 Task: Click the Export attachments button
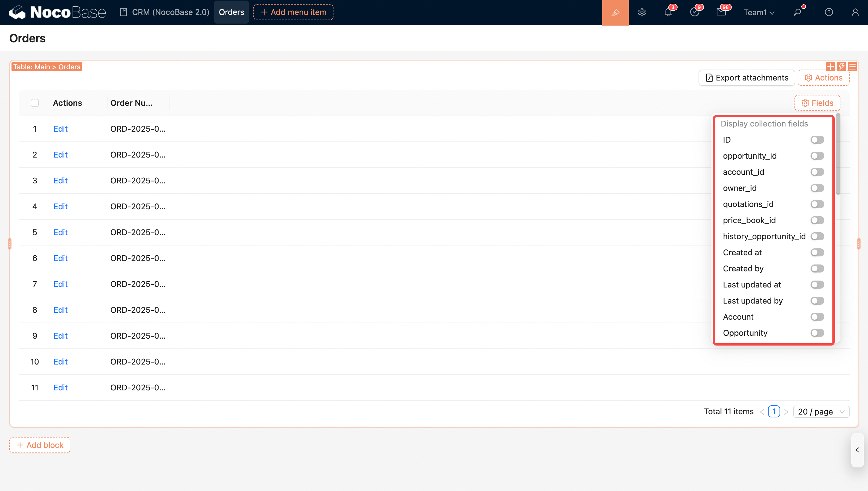(x=747, y=78)
